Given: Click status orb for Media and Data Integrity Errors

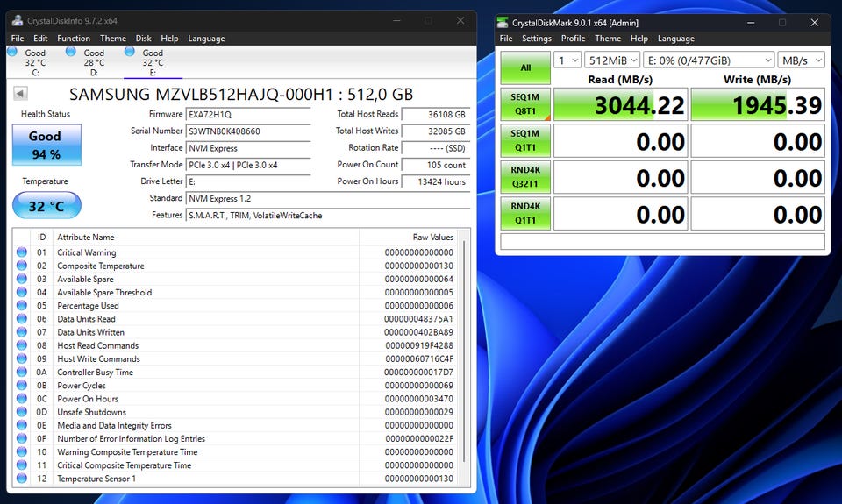Looking at the screenshot, I should click(21, 425).
